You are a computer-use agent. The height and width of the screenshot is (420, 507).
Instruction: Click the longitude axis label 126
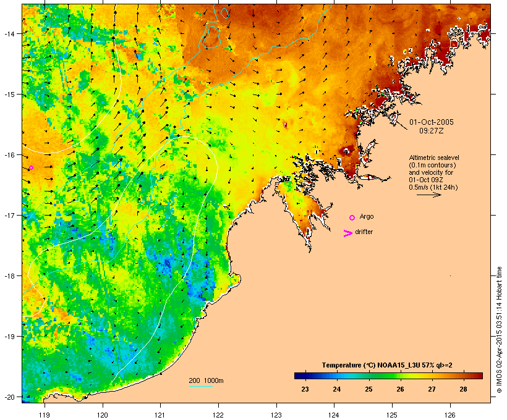click(449, 415)
